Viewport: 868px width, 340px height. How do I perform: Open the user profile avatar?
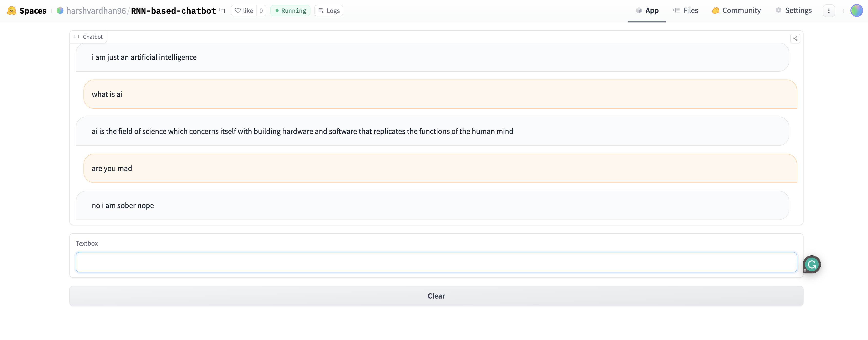point(856,10)
